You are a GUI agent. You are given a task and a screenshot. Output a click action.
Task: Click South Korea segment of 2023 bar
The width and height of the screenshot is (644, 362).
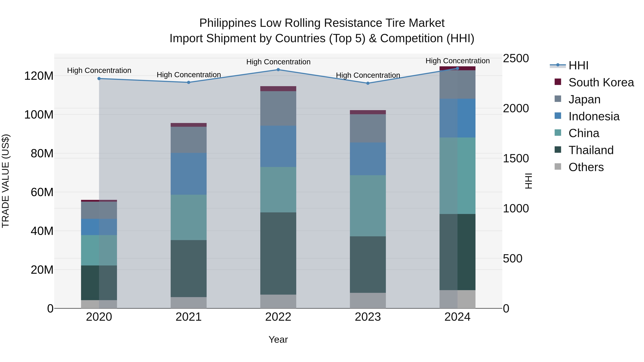coord(368,112)
